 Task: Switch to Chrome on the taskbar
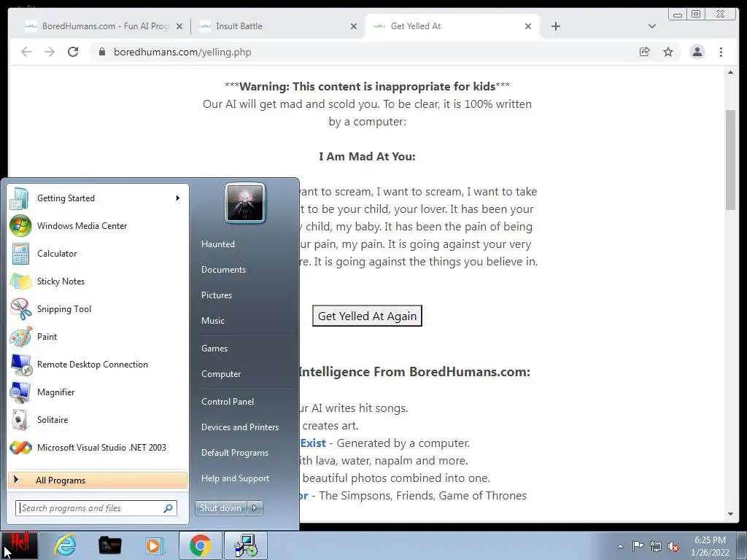[200, 545]
